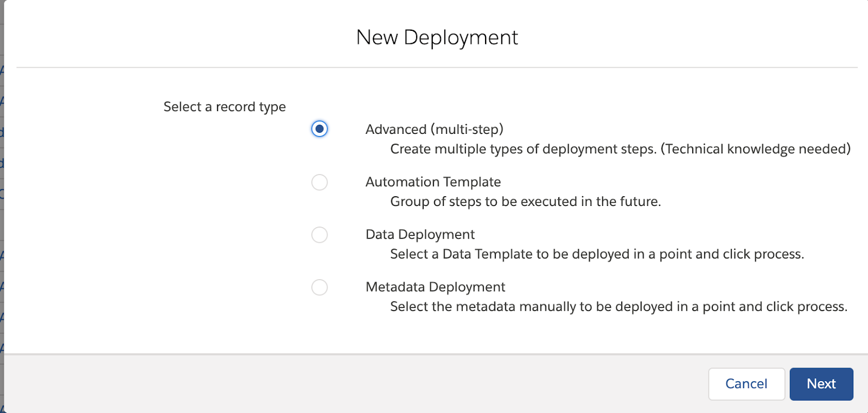868x413 pixels.
Task: Click the 'Create multiple types of deployment steps' description
Action: click(523, 149)
